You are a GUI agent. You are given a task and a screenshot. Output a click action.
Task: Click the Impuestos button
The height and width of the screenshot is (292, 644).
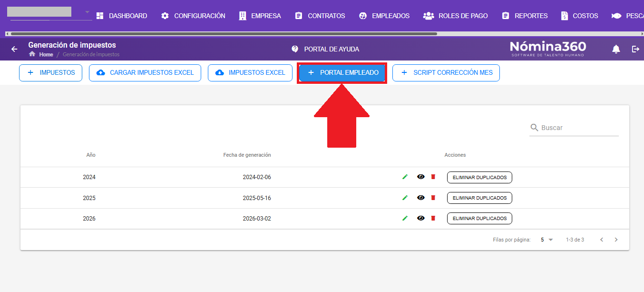coord(50,73)
